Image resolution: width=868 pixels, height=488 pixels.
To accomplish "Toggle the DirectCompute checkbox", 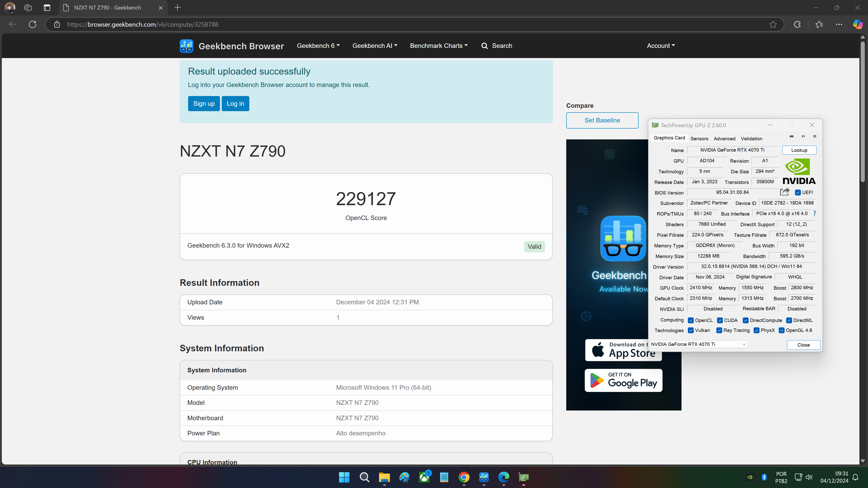I will click(x=746, y=320).
